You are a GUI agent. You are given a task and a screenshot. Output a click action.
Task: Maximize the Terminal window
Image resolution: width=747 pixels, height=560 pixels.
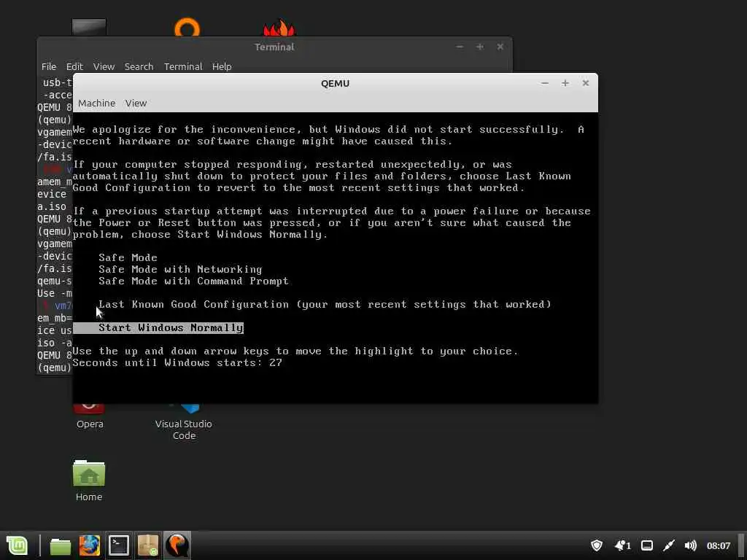[x=480, y=47]
